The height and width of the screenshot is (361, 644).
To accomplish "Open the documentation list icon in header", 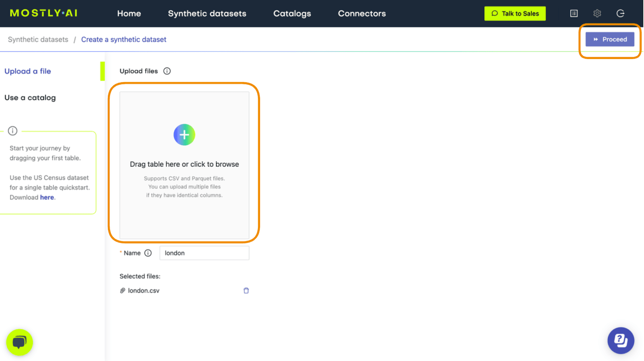I will point(574,13).
